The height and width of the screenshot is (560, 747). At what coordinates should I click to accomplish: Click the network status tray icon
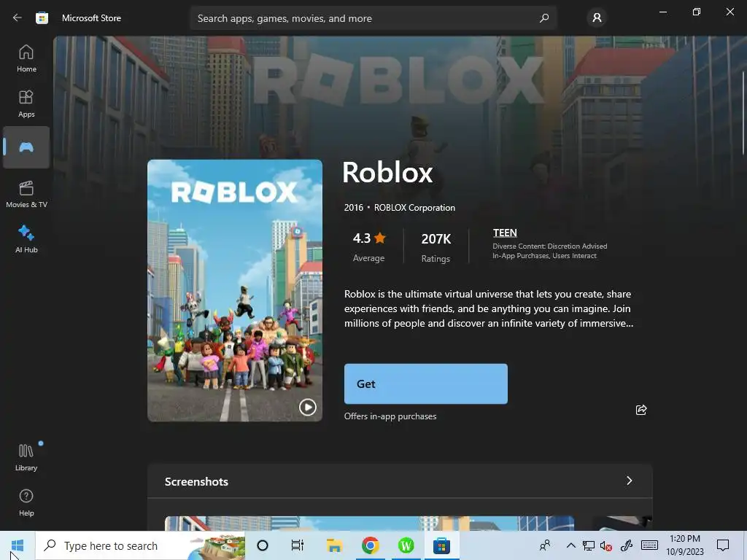coord(589,545)
